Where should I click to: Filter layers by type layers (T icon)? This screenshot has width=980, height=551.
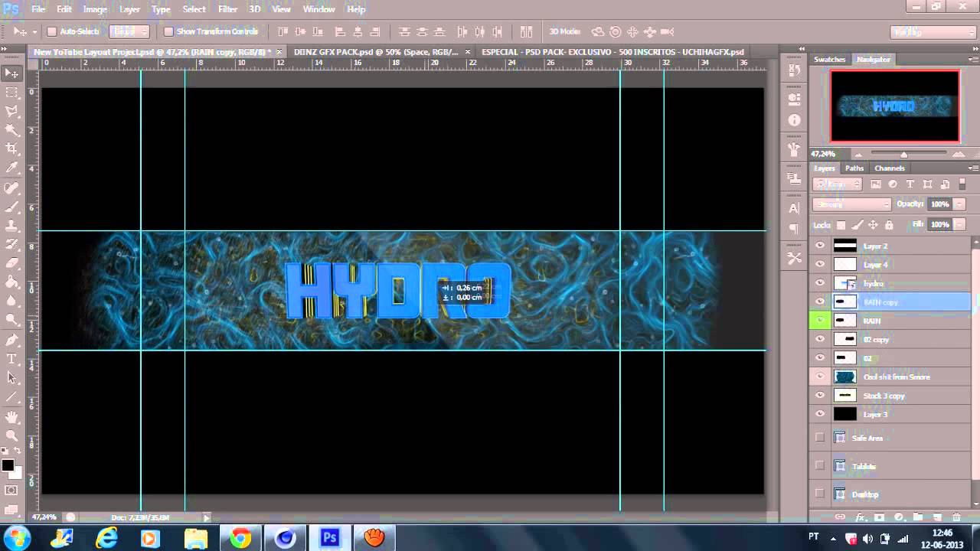[x=910, y=184]
